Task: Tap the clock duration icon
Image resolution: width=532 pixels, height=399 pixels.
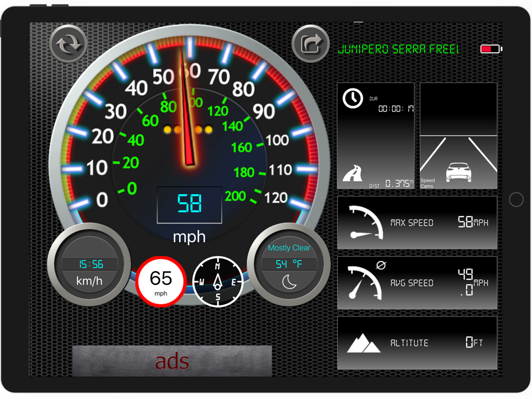Action: [x=353, y=98]
